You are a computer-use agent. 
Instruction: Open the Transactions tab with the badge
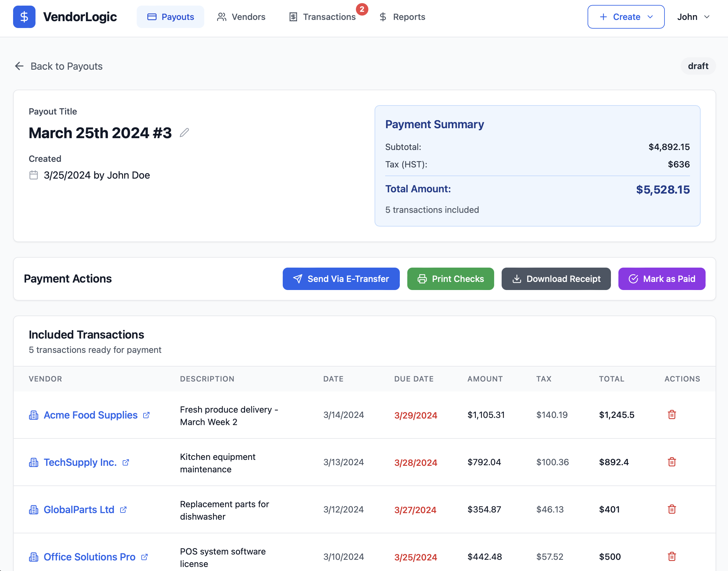(x=322, y=17)
